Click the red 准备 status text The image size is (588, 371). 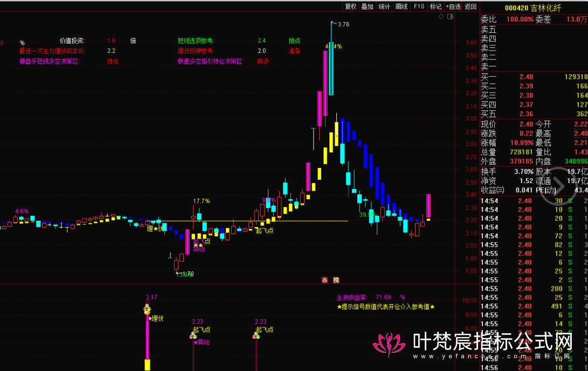(294, 51)
